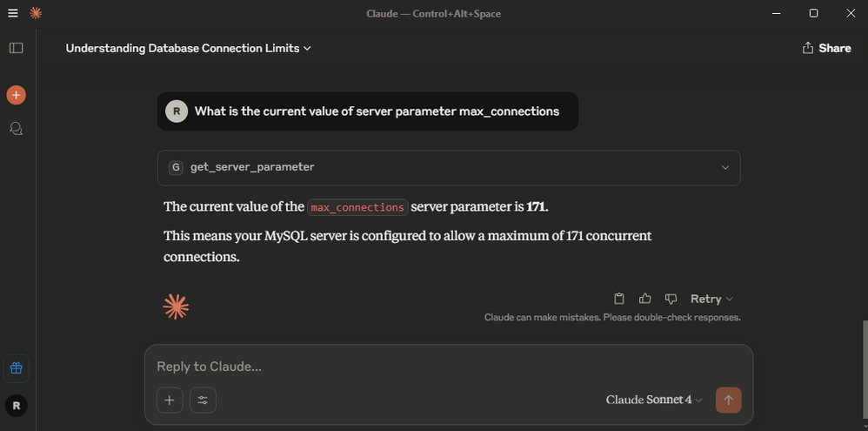The height and width of the screenshot is (431, 868).
Task: Click the Claude logo in title bar
Action: 36,13
